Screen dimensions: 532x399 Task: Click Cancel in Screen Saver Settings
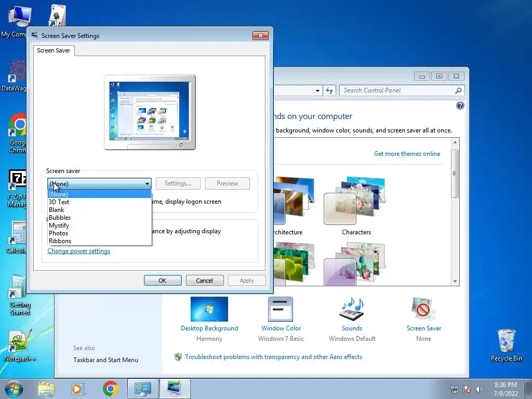click(205, 280)
